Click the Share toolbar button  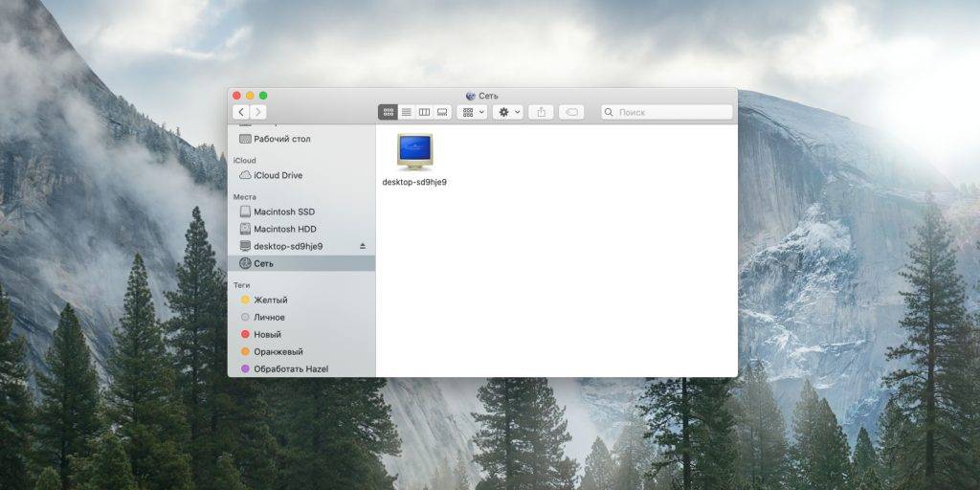click(542, 112)
